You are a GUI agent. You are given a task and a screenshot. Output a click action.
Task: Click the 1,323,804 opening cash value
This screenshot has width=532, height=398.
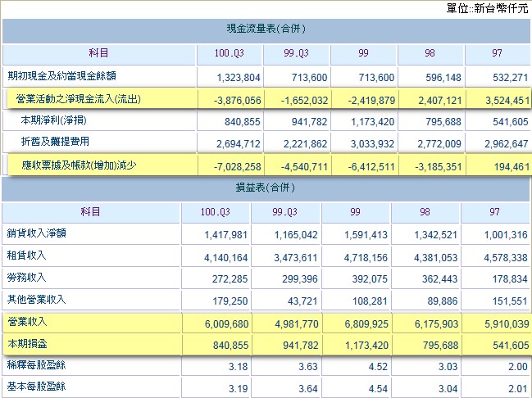click(x=239, y=78)
